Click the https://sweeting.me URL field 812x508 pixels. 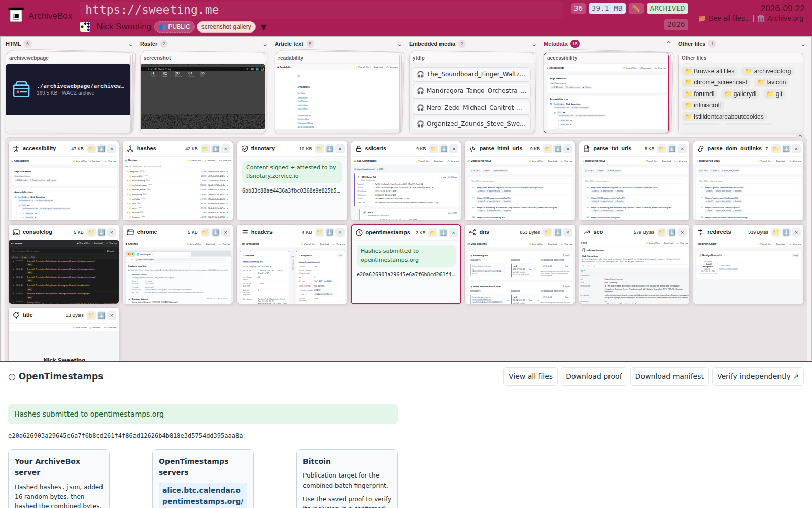pyautogui.click(x=321, y=10)
